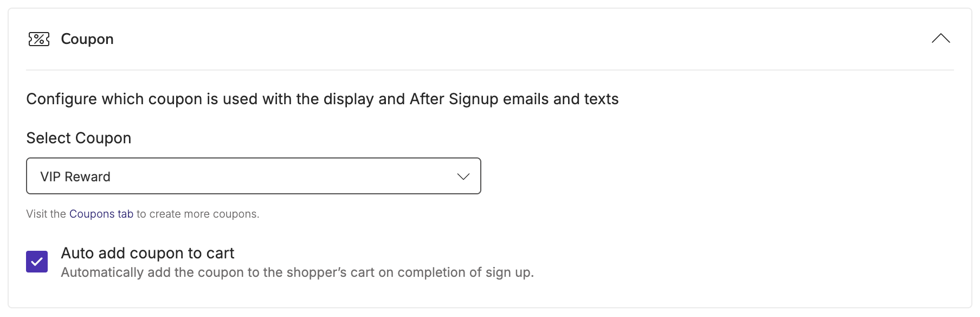Click the Select Coupon field label

(x=79, y=138)
